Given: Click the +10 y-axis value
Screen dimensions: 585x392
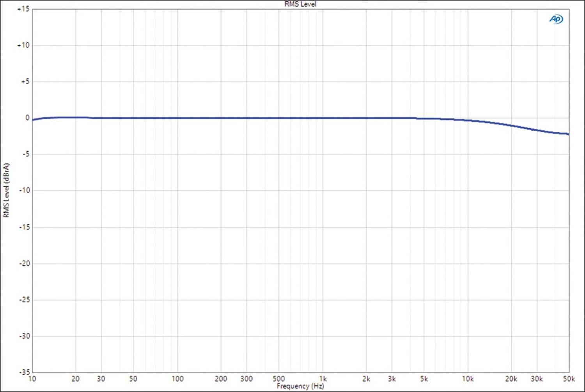Looking at the screenshot, I should click(23, 45).
